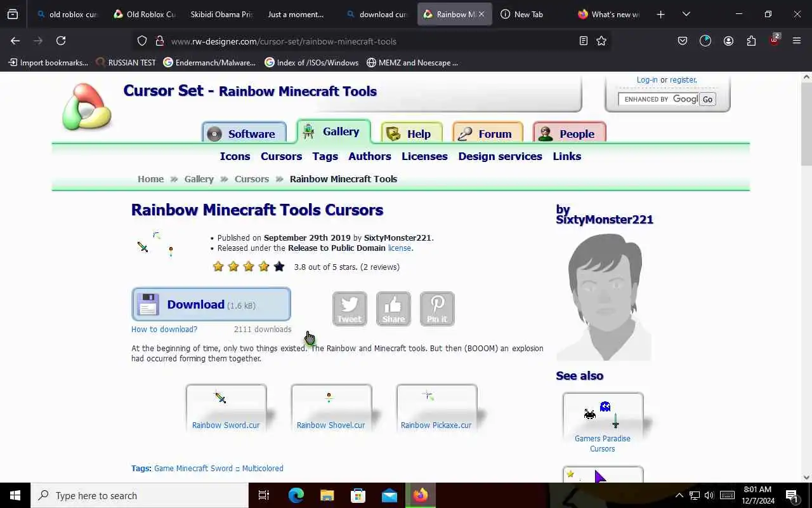Click the Windows Start button
This screenshot has height=508, width=812.
point(15,495)
